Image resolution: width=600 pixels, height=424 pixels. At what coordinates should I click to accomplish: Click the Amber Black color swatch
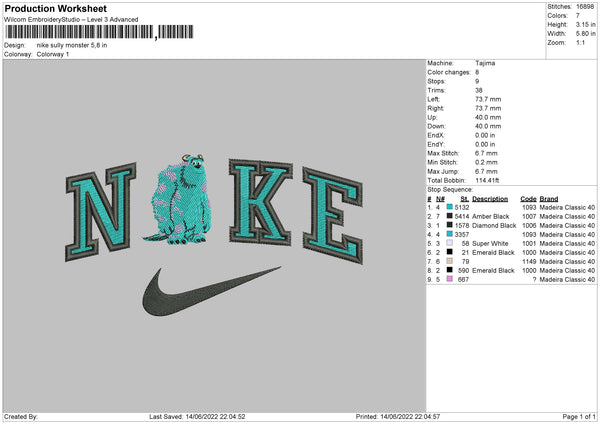[450, 216]
